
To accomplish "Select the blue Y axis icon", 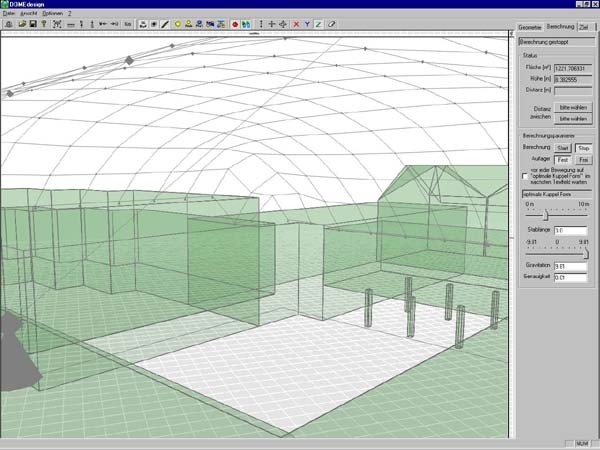I will click(307, 24).
